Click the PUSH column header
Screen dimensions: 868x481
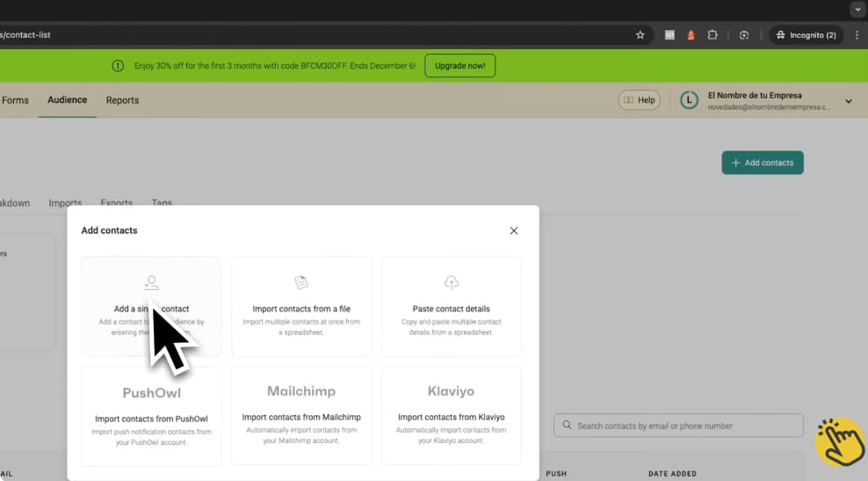556,474
